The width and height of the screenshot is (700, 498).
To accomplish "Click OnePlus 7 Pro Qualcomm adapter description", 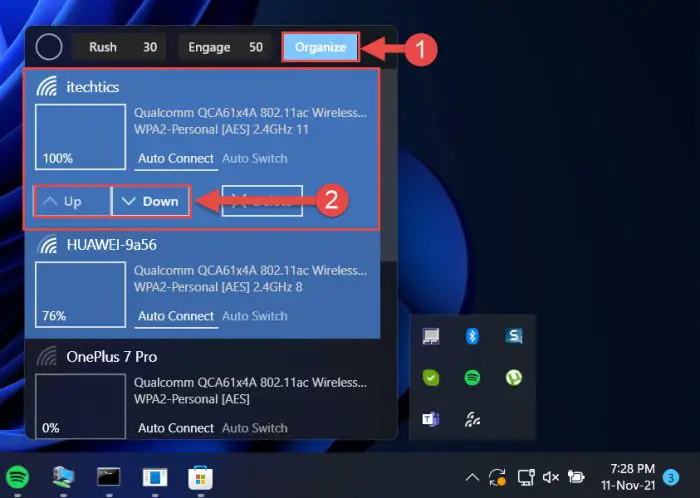I will [x=250, y=382].
